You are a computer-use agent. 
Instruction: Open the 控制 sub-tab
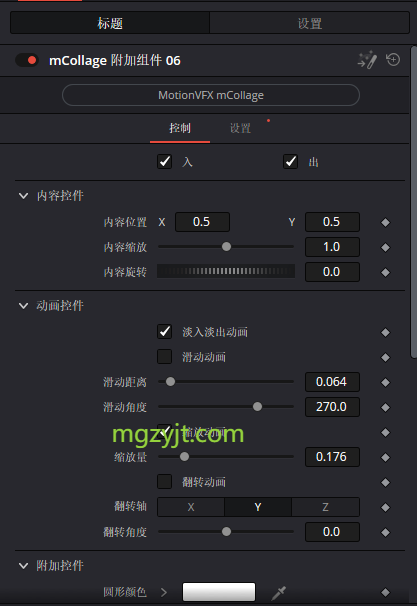(x=180, y=128)
